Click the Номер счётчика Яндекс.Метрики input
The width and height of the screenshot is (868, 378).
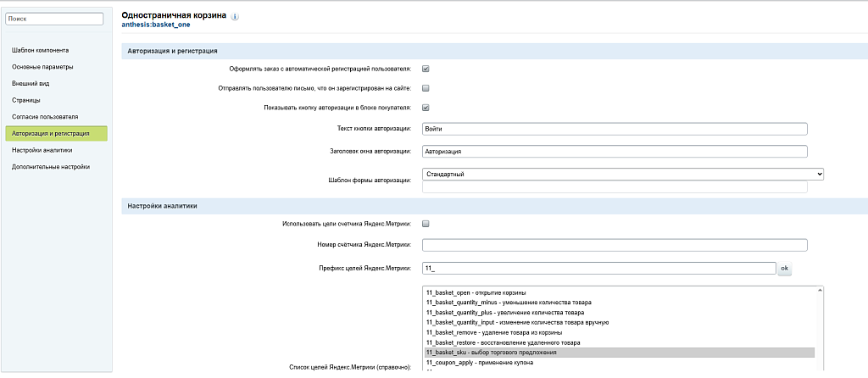pos(615,245)
